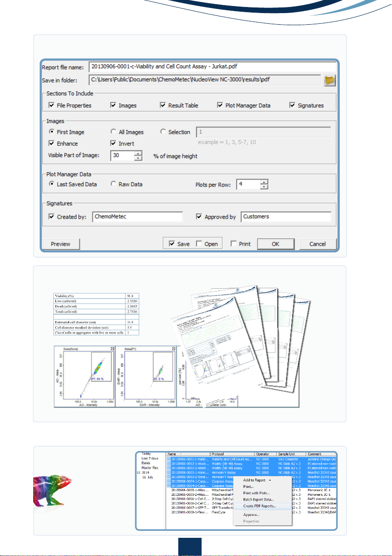Increase the Visible Part of Image value
The height and width of the screenshot is (556, 392).
138,153
